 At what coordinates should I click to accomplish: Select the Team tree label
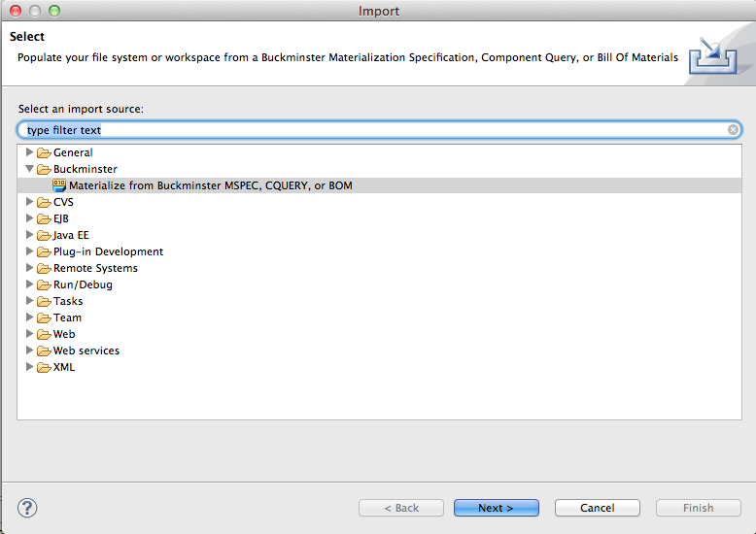[67, 317]
